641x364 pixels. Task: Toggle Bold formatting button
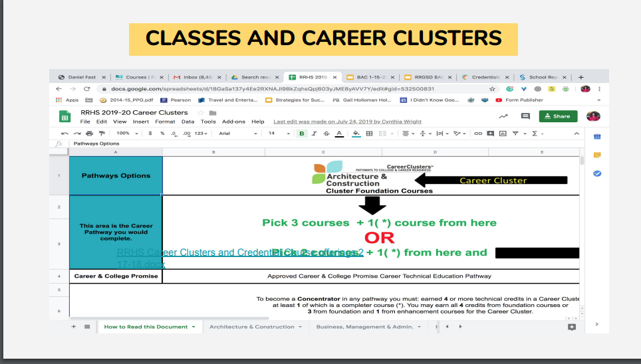coord(303,134)
